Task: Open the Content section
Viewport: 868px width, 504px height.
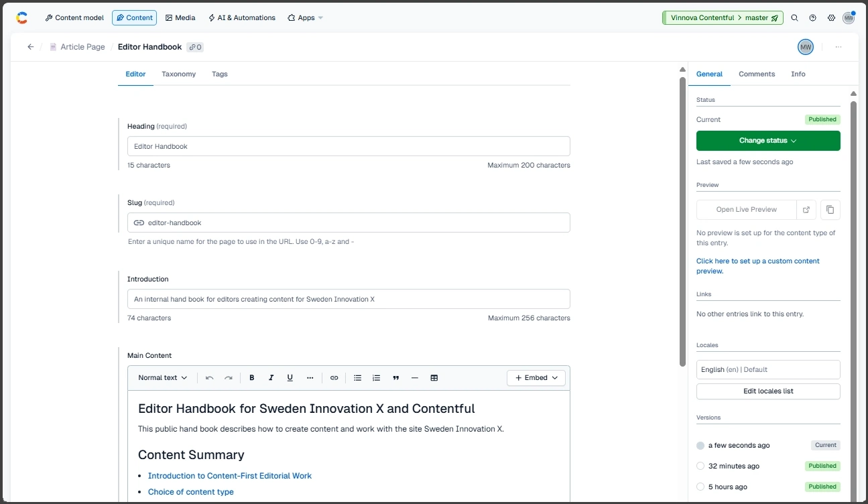Action: (x=135, y=18)
